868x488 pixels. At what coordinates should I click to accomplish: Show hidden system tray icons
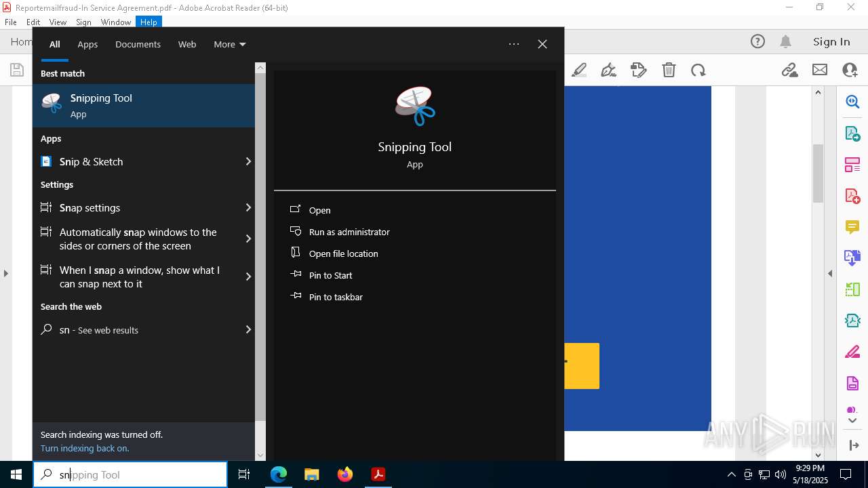(x=731, y=474)
